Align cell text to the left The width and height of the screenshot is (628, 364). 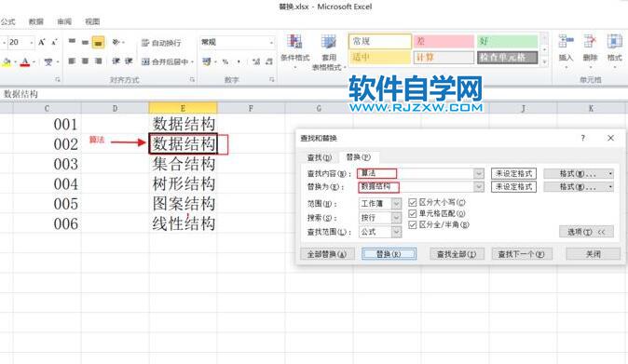(x=72, y=61)
